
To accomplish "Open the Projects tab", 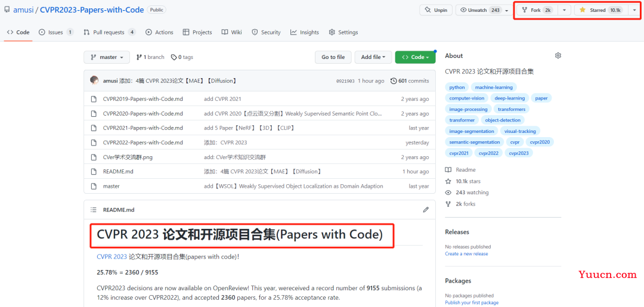I will click(x=197, y=32).
